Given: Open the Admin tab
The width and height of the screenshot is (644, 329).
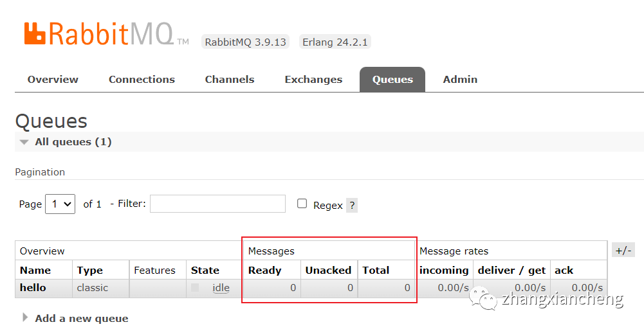Looking at the screenshot, I should coord(460,80).
